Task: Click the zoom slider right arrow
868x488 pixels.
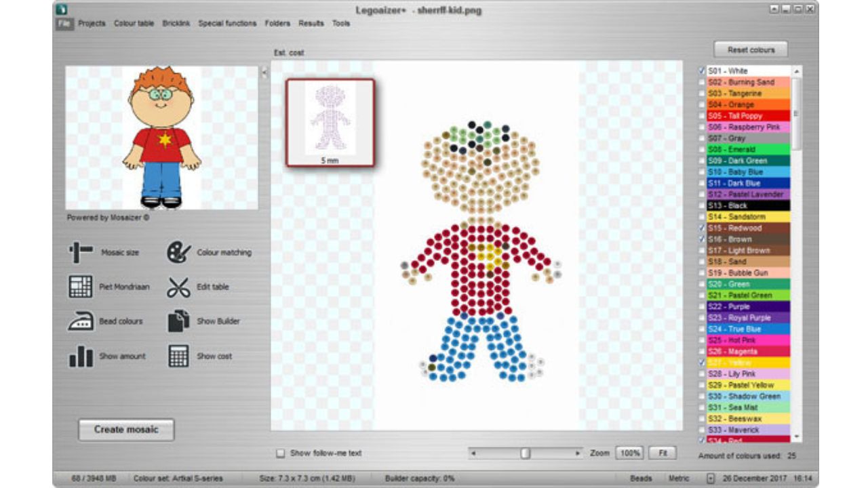Action: [578, 453]
